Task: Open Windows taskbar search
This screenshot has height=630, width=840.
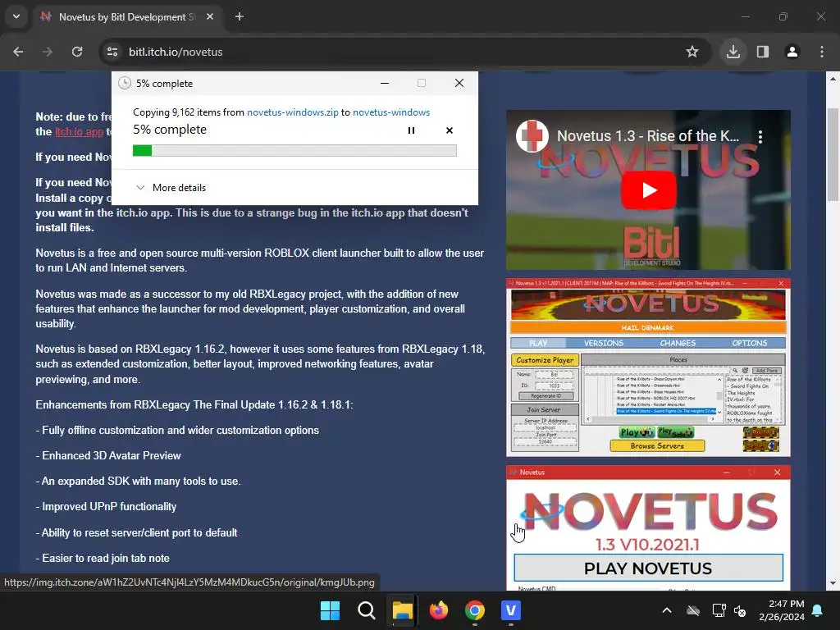Action: tap(367, 610)
